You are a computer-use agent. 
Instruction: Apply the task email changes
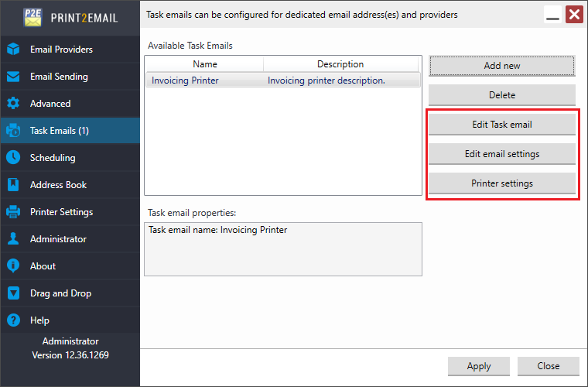478,366
